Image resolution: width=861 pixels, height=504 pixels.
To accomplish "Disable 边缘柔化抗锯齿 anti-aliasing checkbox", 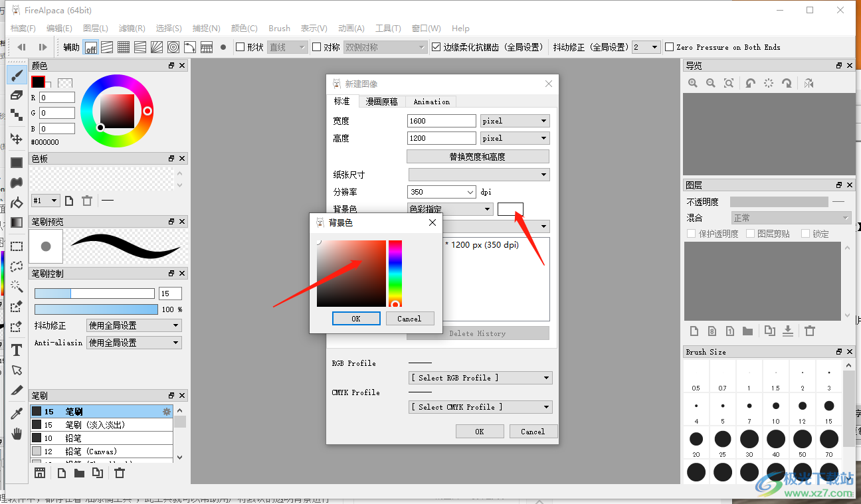I will point(436,47).
